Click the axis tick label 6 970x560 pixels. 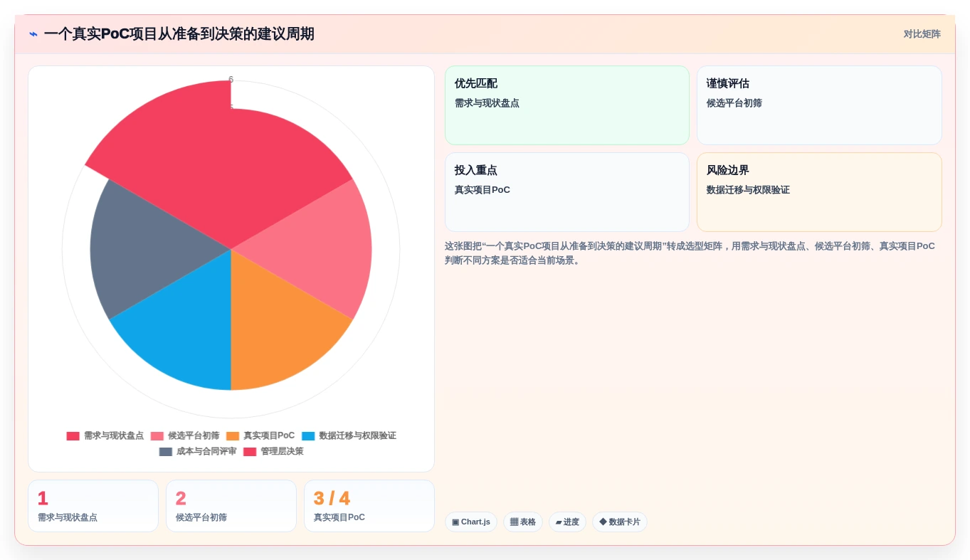pos(231,80)
